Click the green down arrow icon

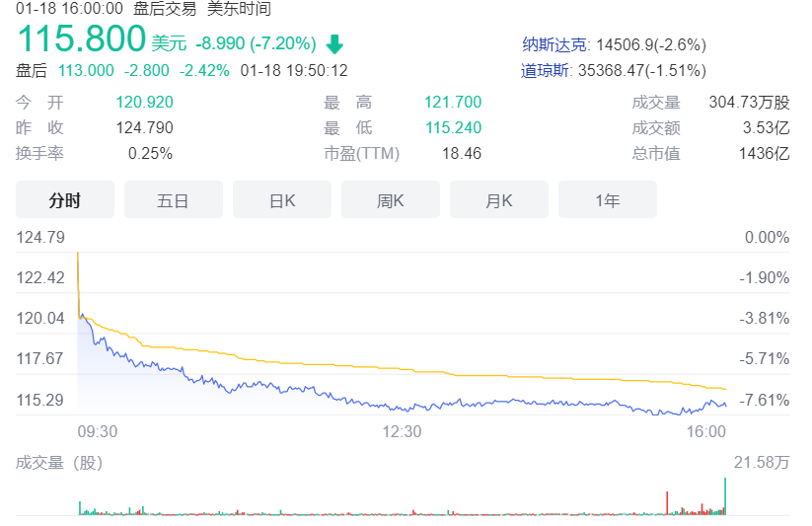tap(334, 44)
